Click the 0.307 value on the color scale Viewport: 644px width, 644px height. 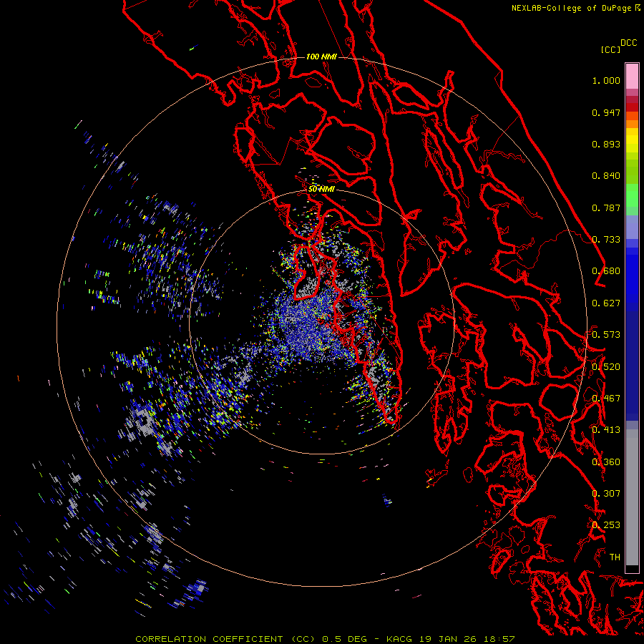(606, 494)
